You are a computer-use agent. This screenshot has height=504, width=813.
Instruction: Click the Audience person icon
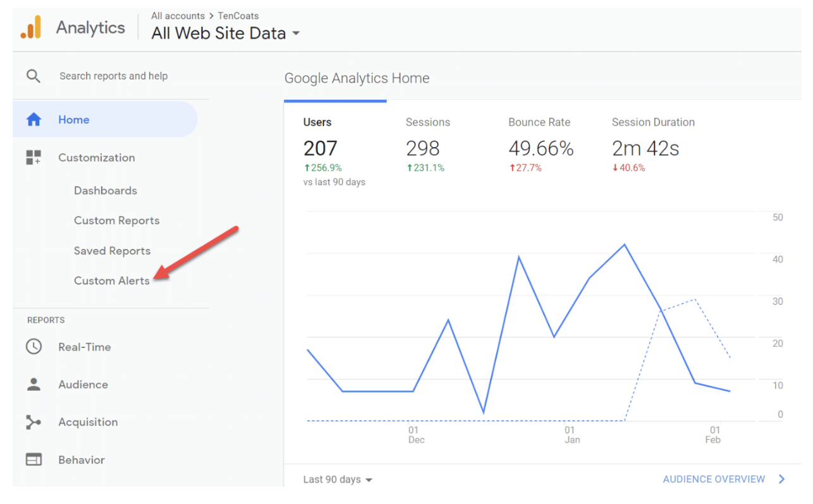pos(34,385)
